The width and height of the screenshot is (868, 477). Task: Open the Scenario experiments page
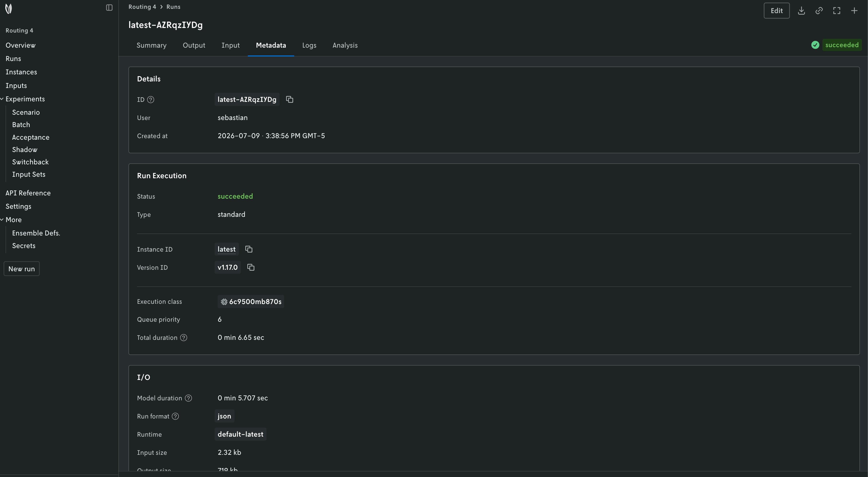pyautogui.click(x=26, y=112)
